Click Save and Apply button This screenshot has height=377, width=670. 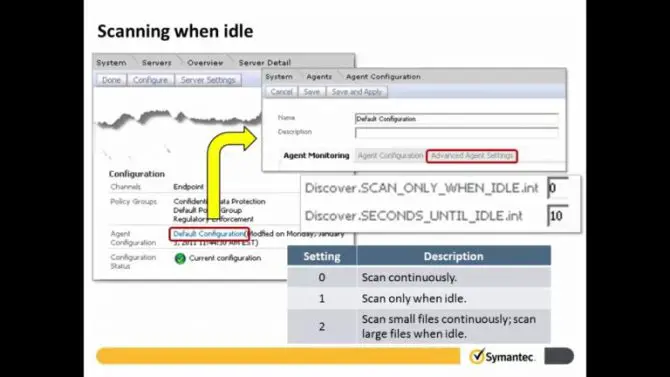click(356, 92)
